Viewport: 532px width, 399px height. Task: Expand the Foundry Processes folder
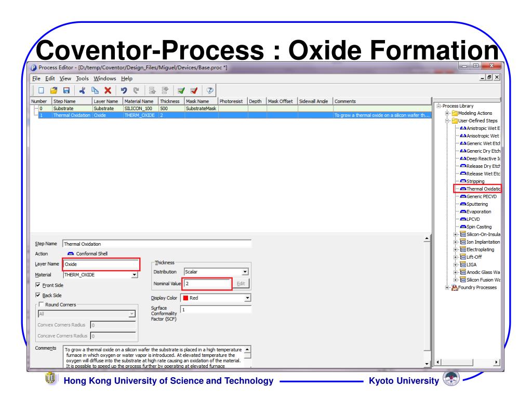[447, 287]
